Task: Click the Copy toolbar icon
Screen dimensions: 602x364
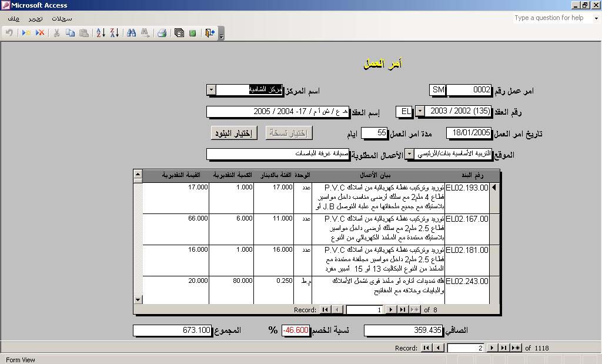Action: [70, 33]
